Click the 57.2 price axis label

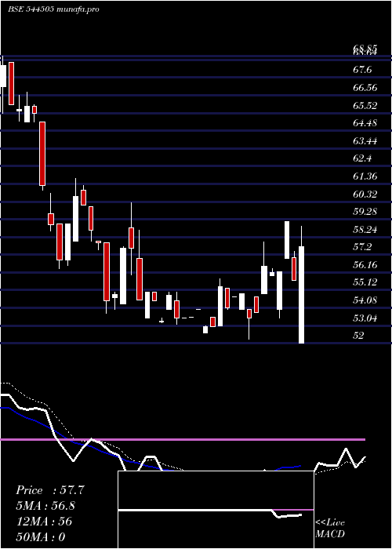coord(362,247)
